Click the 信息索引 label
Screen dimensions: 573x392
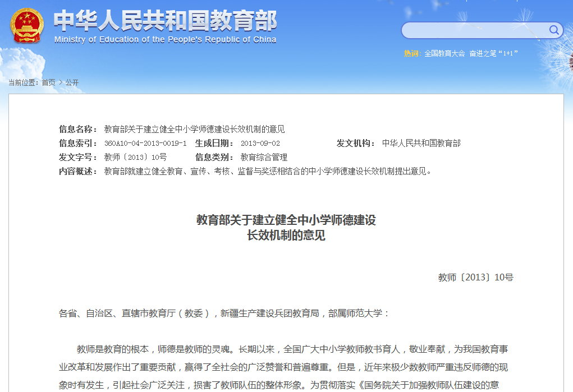[x=78, y=143]
